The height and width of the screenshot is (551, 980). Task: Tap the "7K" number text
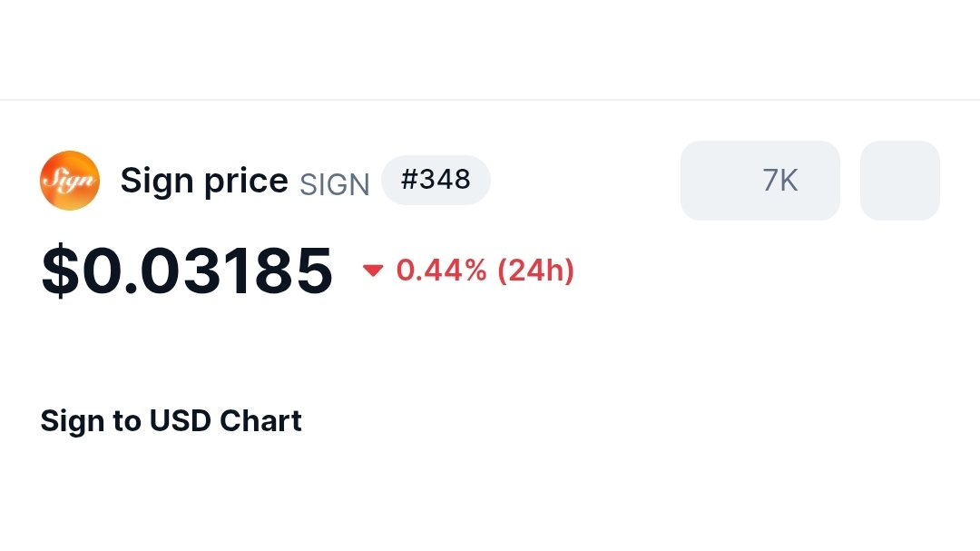(x=780, y=181)
